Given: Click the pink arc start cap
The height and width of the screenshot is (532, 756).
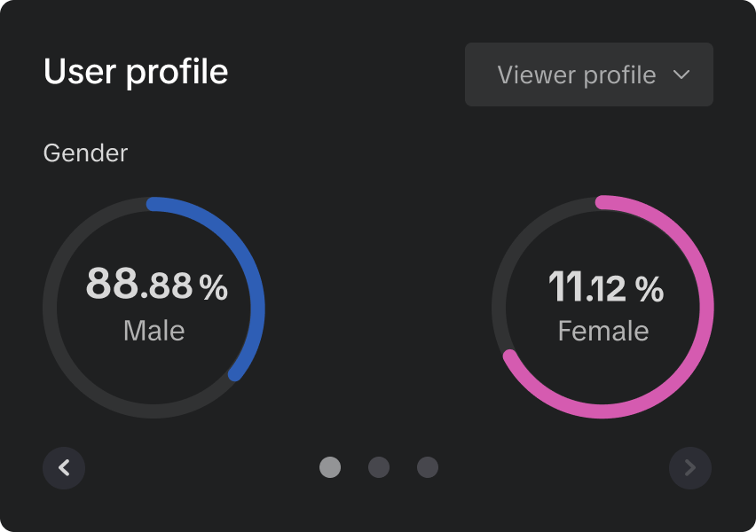Looking at the screenshot, I should click(x=603, y=203).
